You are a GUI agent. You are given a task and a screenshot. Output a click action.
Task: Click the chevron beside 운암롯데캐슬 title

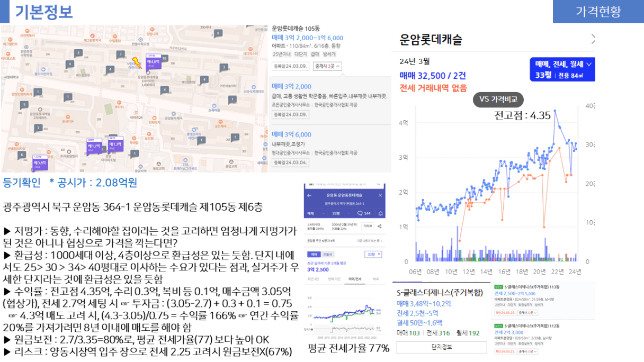pyautogui.click(x=593, y=39)
